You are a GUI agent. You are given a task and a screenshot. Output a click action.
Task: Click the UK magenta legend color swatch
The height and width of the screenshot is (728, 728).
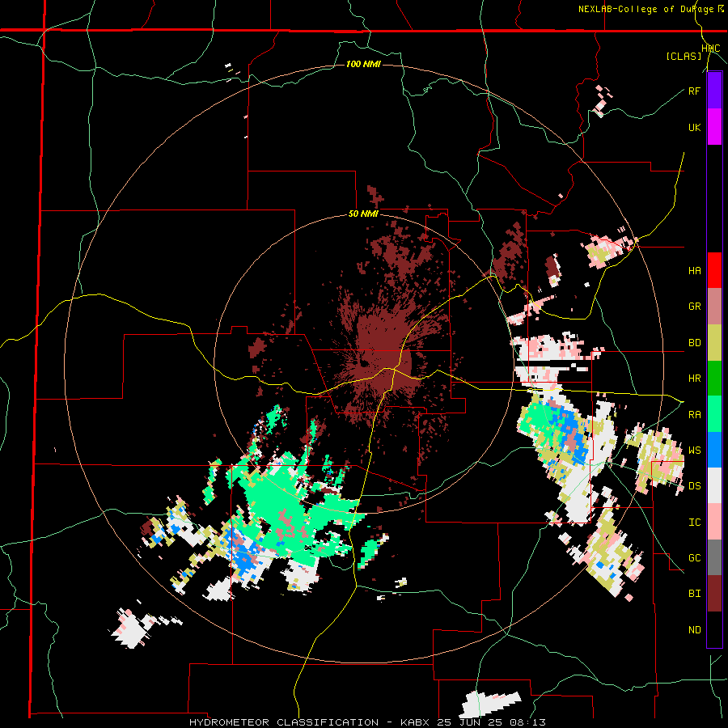point(714,127)
